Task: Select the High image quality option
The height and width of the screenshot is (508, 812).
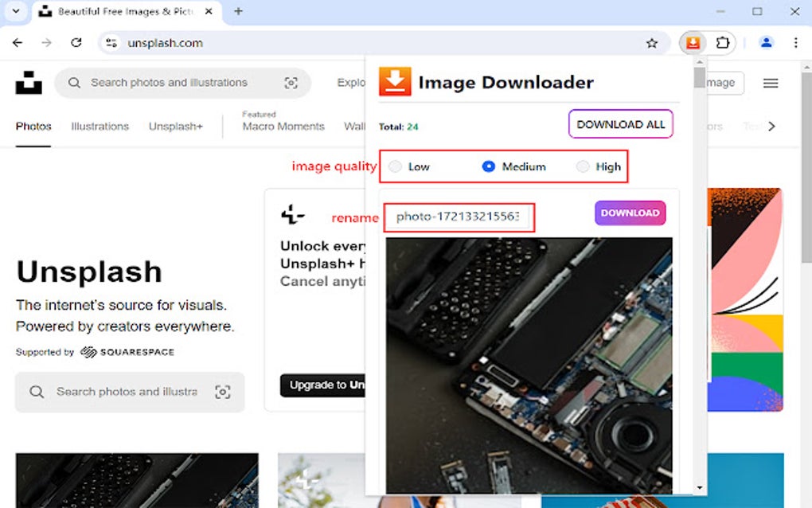Action: pyautogui.click(x=583, y=166)
